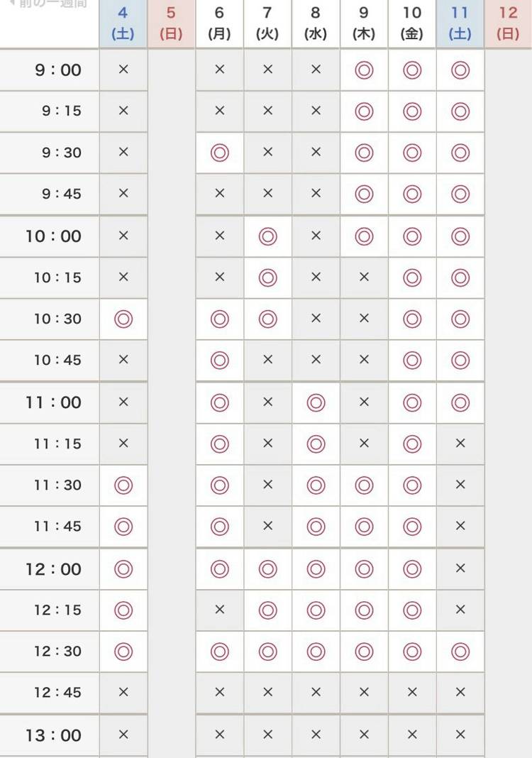
Task: Reserve the 9:15 circle on Friday 10
Action: pos(412,111)
